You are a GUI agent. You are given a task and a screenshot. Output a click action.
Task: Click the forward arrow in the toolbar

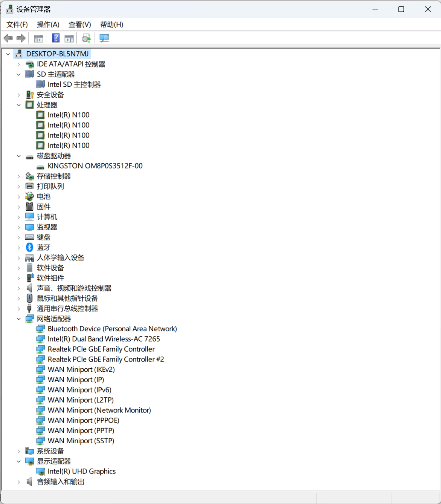pos(21,38)
